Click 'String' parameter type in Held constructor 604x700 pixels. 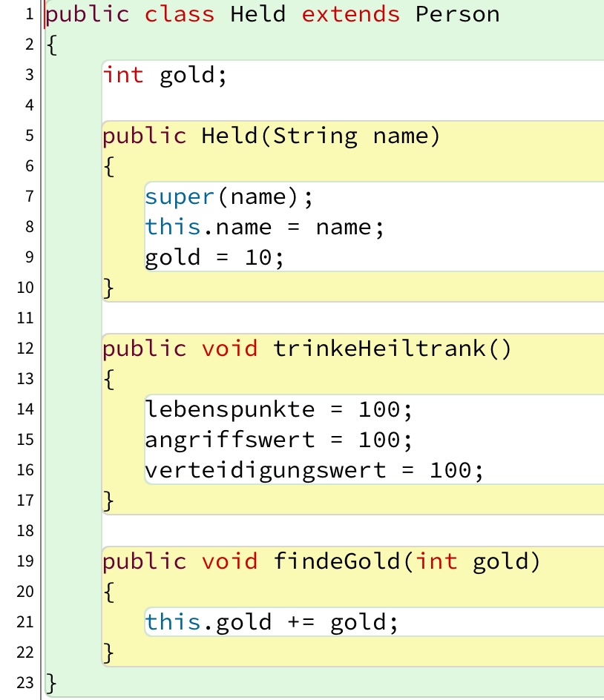point(315,136)
